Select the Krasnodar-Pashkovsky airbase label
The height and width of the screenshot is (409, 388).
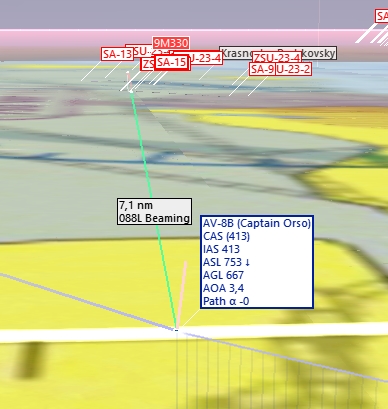pyautogui.click(x=278, y=53)
